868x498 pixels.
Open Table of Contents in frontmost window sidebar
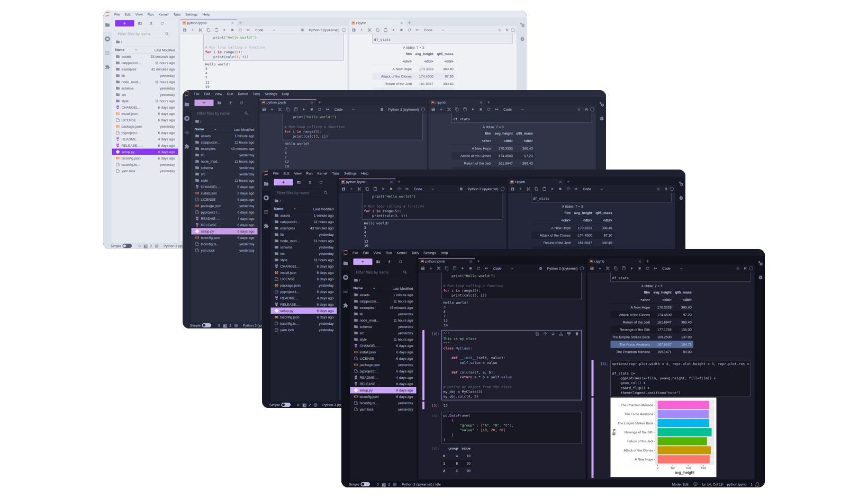(346, 291)
